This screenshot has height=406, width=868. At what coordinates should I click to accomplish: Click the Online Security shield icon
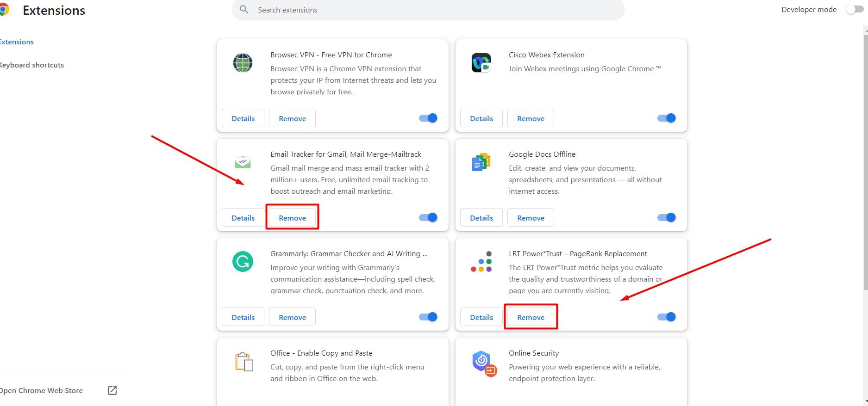(x=484, y=363)
